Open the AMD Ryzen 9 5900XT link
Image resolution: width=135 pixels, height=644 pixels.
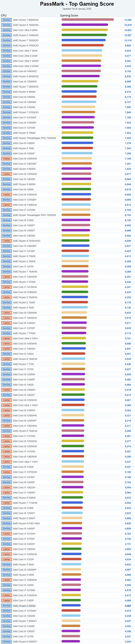click(25, 641)
